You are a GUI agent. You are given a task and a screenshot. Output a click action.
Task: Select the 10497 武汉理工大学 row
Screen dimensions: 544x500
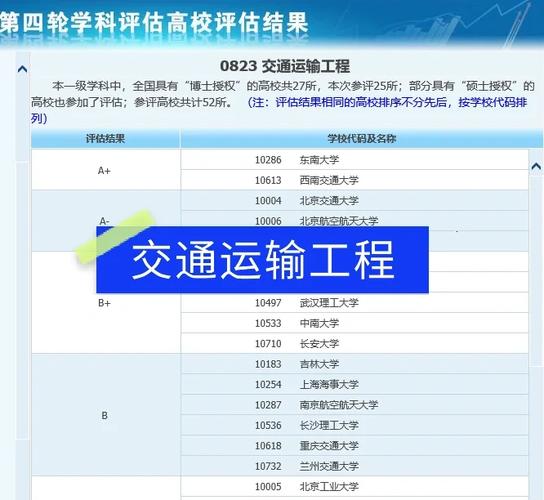[x=355, y=303]
